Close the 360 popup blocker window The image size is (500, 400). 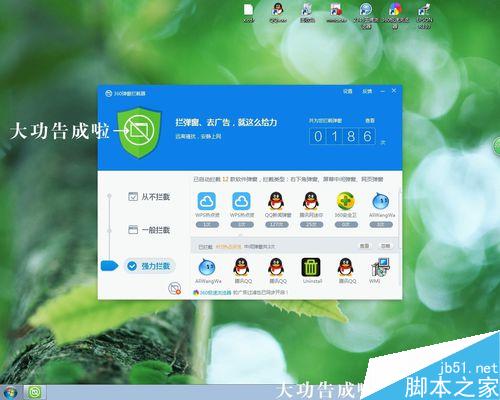pos(394,91)
